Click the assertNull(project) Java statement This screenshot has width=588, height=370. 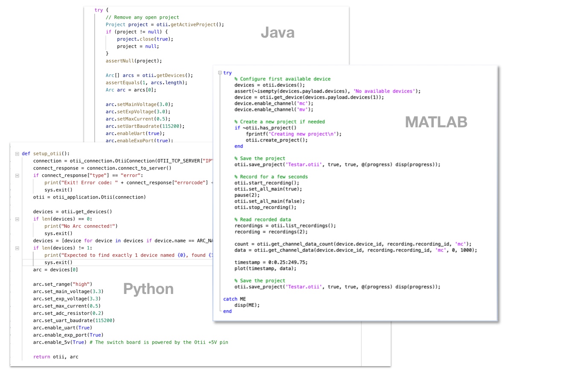coord(134,61)
